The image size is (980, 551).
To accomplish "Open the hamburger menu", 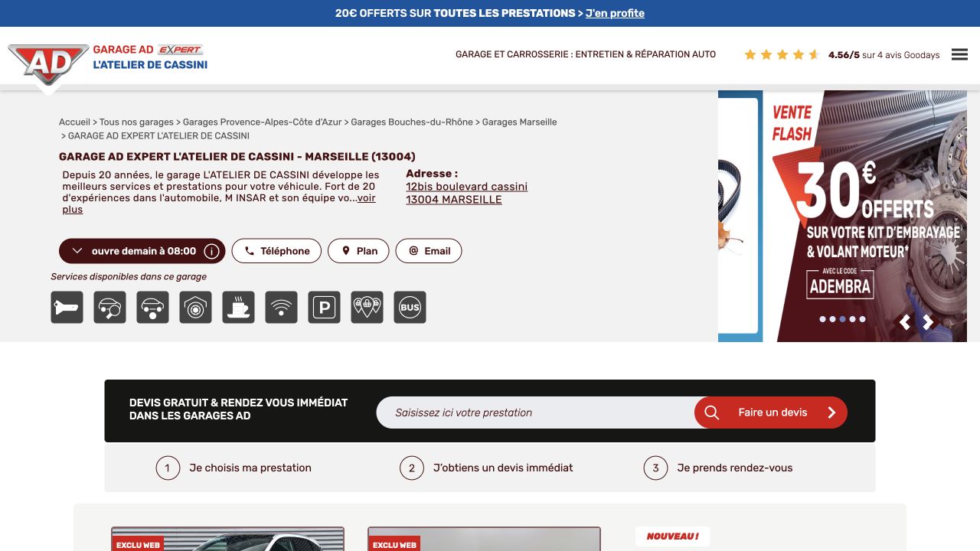I will (959, 54).
